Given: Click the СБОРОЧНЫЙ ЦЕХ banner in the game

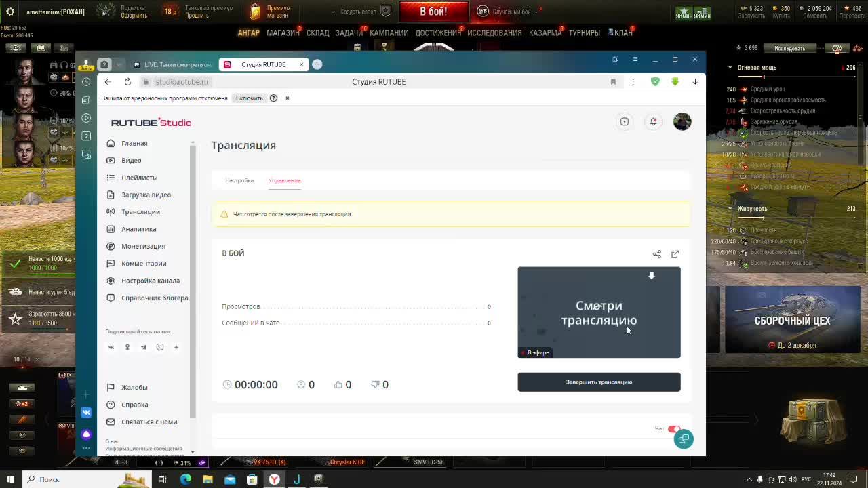Looking at the screenshot, I should pos(792,320).
